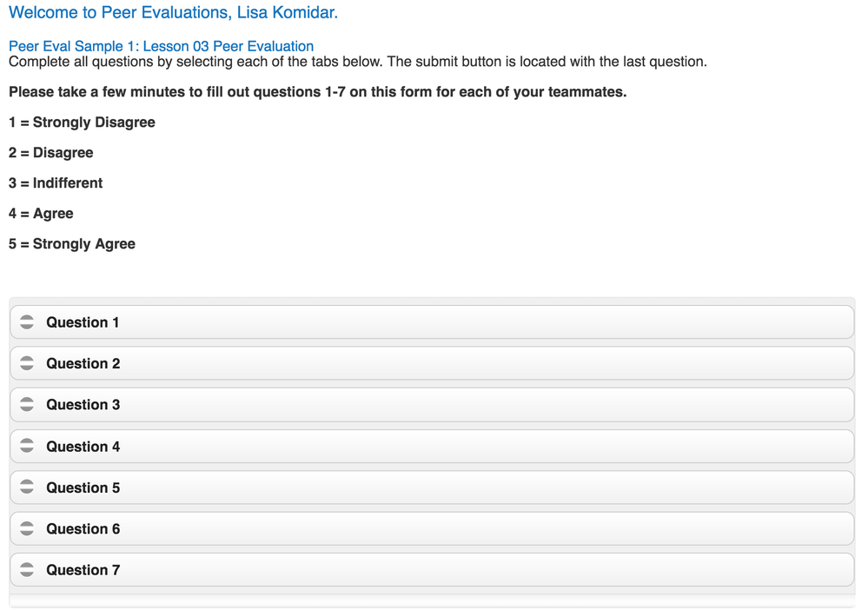Image resolution: width=868 pixels, height=610 pixels.
Task: Click the striped circle icon for Question 5
Action: [27, 487]
